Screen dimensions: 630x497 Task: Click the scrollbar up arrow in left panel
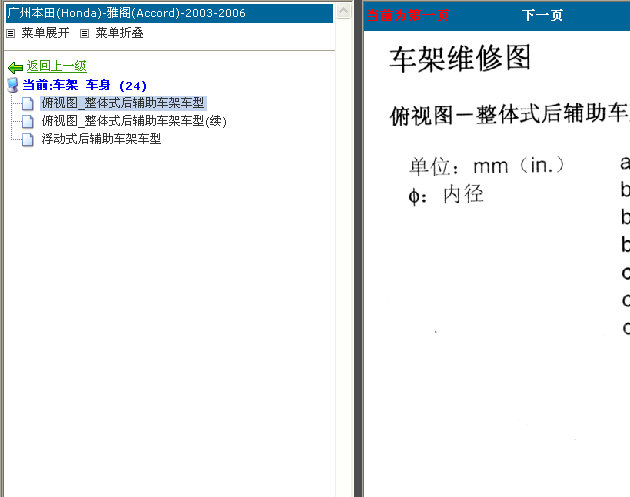(344, 11)
